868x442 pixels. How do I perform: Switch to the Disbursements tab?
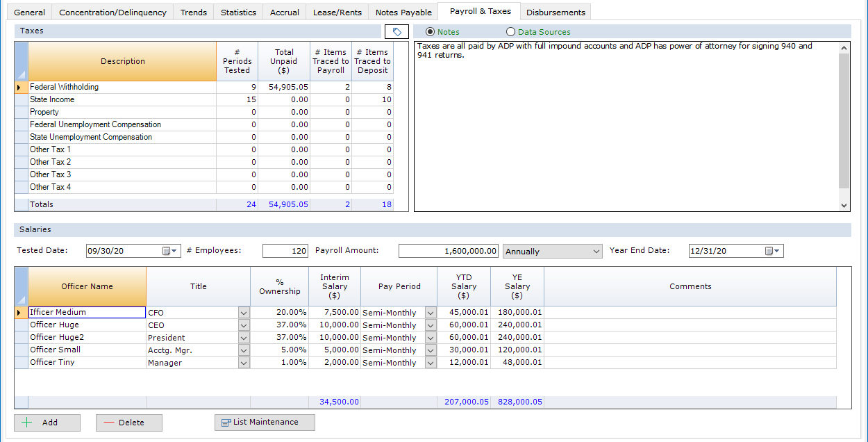[556, 13]
